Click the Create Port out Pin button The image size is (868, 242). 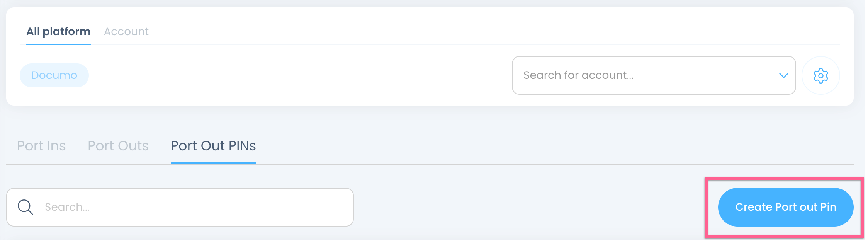[x=785, y=207]
